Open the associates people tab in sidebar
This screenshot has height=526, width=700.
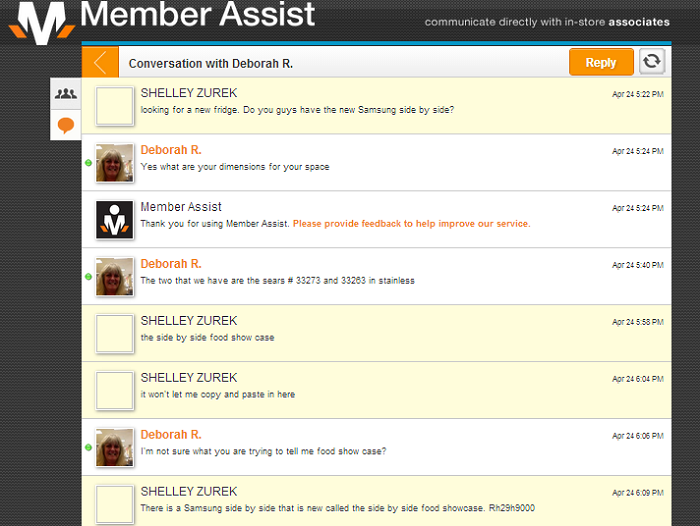(66, 93)
